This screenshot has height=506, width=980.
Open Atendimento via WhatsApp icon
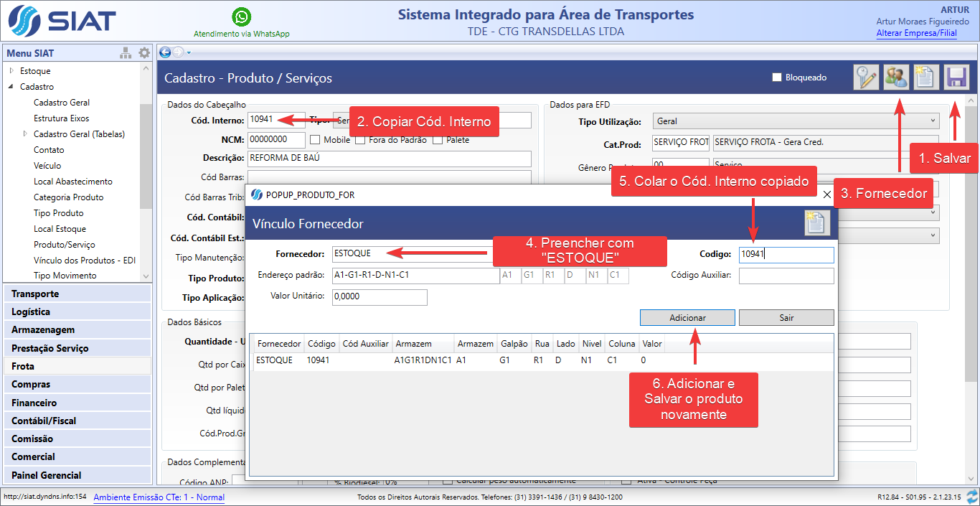(242, 17)
